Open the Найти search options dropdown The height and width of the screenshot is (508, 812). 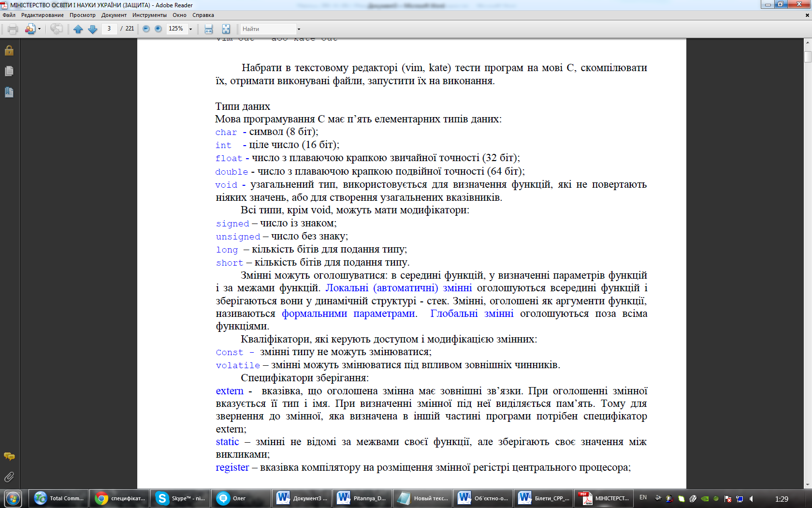click(299, 29)
